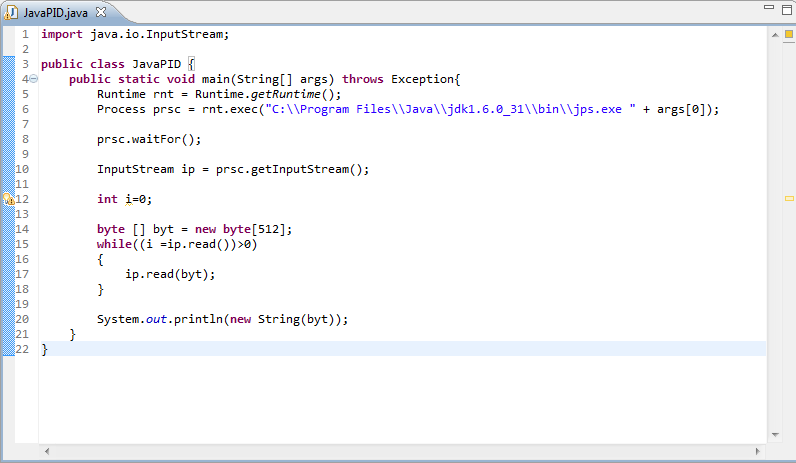
Task: Click 'java.io.InputStream;' text on line 1
Action: click(x=160, y=34)
